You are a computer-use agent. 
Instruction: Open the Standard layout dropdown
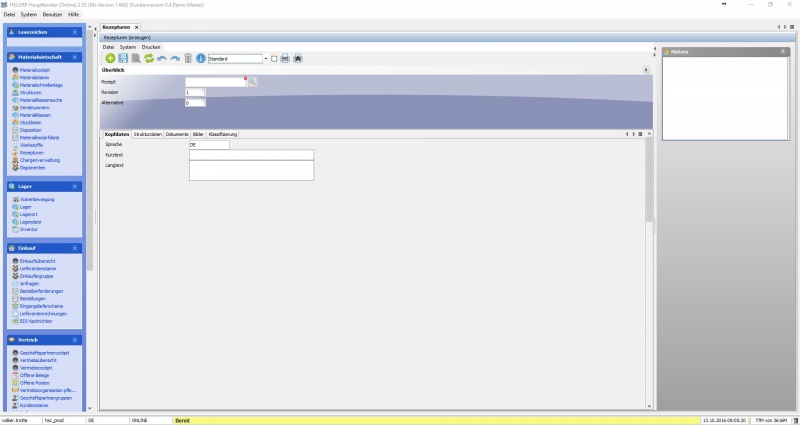pos(265,59)
